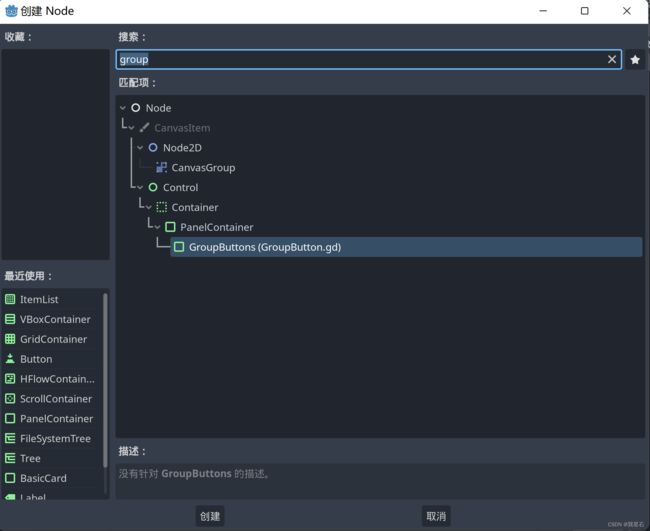Click the star favorite button
Viewport: 650px width, 531px height.
[635, 60]
